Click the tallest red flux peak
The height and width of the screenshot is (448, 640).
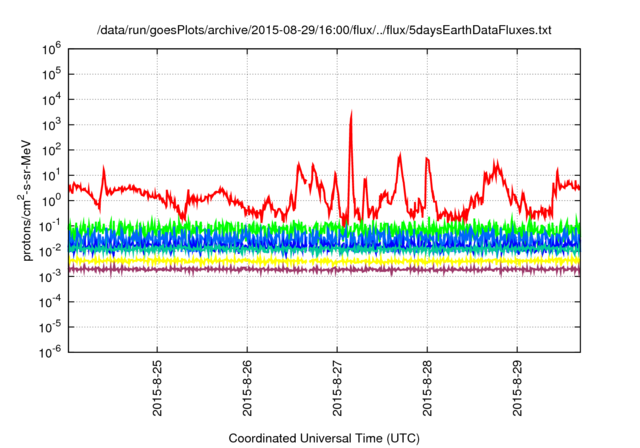(x=351, y=116)
